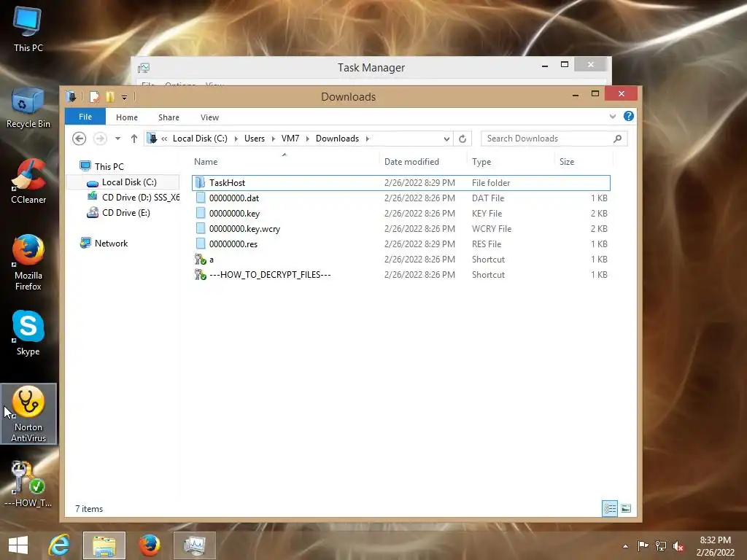Refresh the Downloads folder
The height and width of the screenshot is (560, 747).
[462, 139]
